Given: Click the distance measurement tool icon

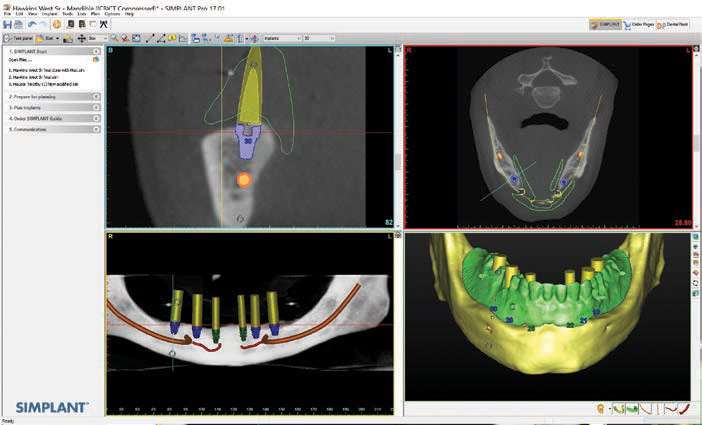Looking at the screenshot, I should [149, 38].
